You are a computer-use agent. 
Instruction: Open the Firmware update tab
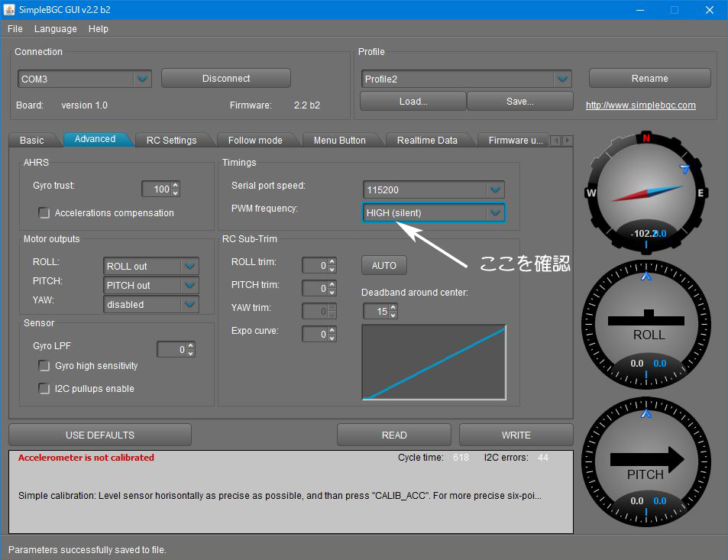point(516,141)
